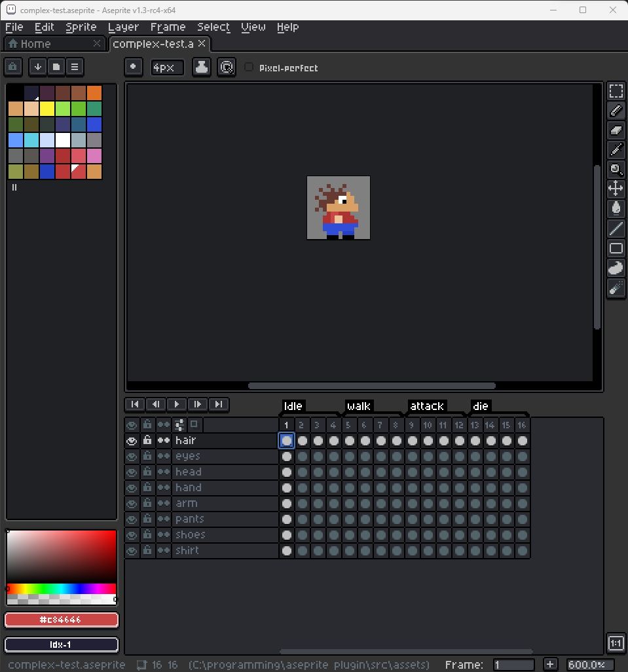Go to the previous frame
Viewport: 628px width, 672px height.
point(156,404)
